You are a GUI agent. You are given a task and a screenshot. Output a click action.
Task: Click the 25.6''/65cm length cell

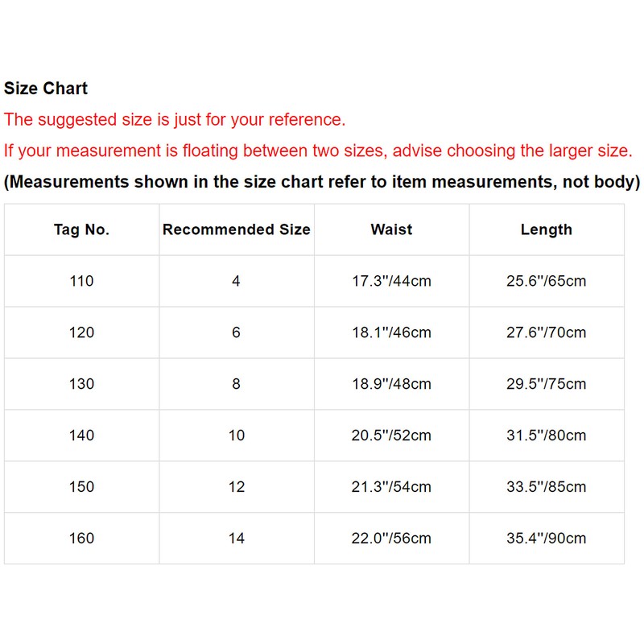[546, 281]
